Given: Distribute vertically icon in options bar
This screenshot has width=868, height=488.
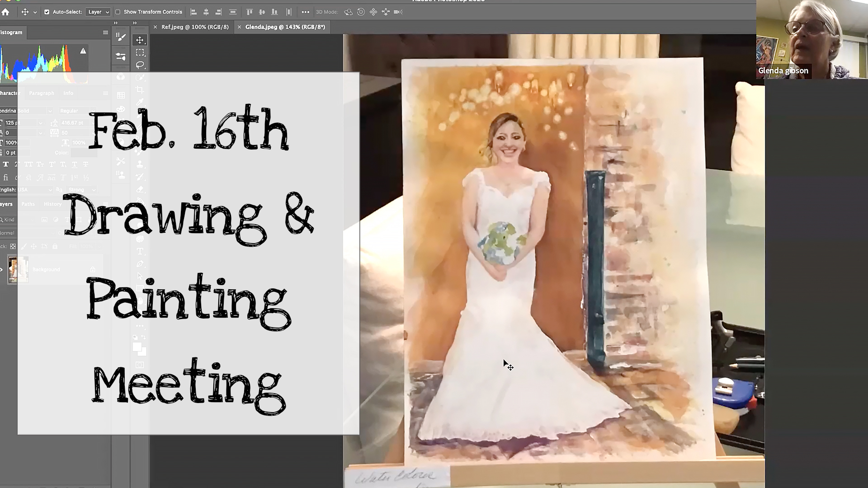Looking at the screenshot, I should point(233,12).
